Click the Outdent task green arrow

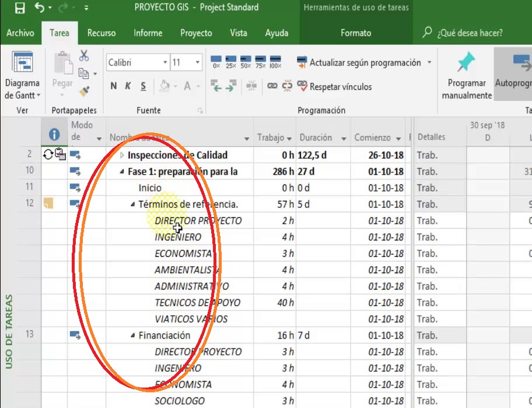[216, 86]
